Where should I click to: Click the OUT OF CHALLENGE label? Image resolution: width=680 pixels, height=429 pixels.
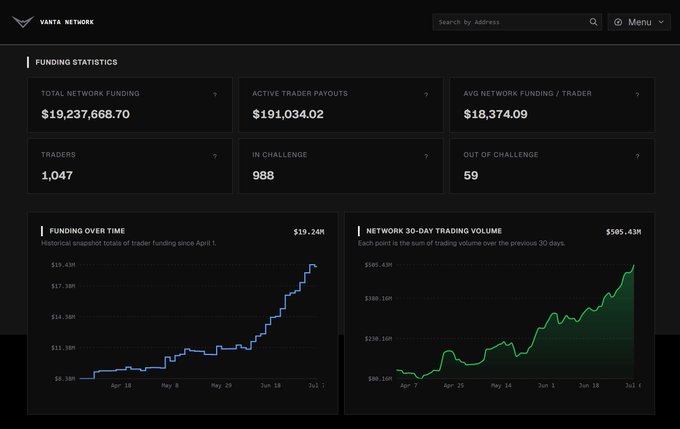(501, 154)
